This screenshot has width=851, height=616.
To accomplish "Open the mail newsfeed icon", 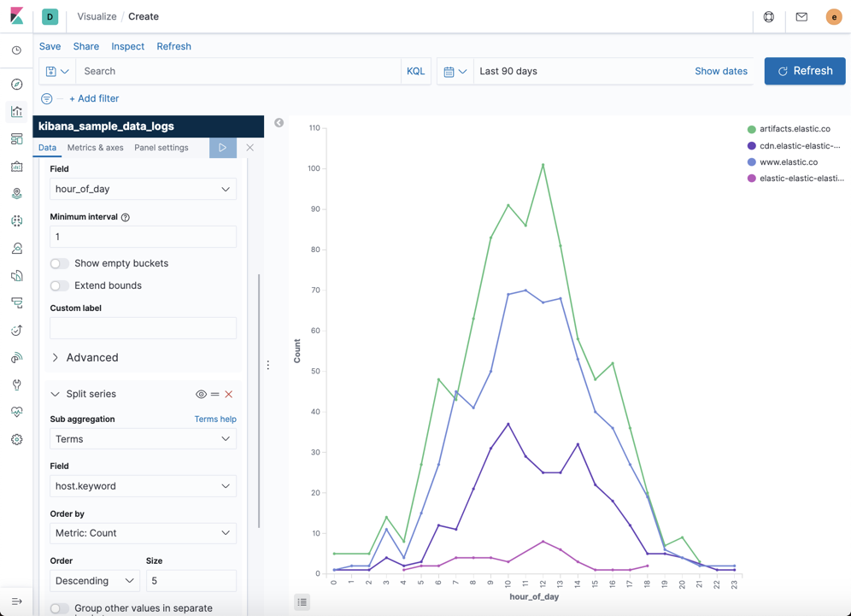I will click(x=801, y=17).
